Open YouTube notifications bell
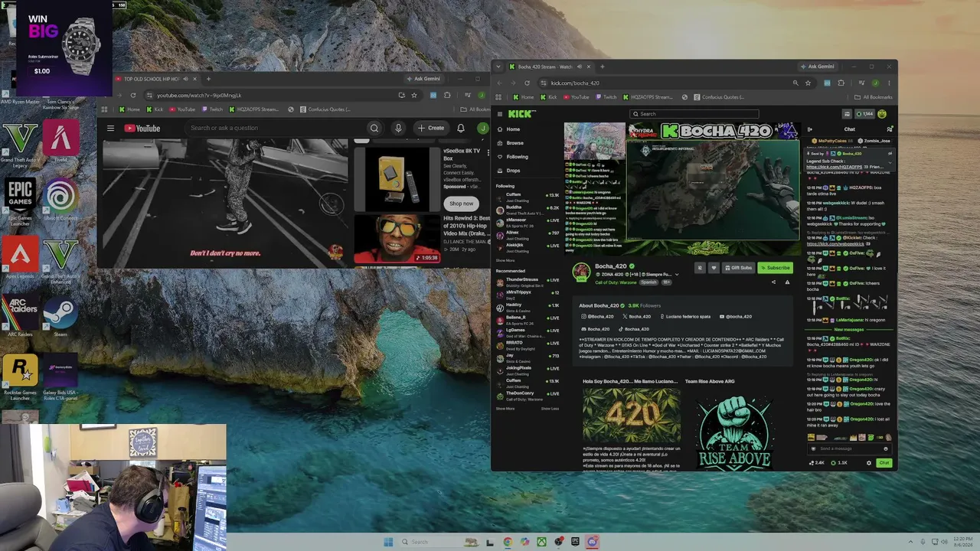The image size is (980, 551). coord(461,129)
